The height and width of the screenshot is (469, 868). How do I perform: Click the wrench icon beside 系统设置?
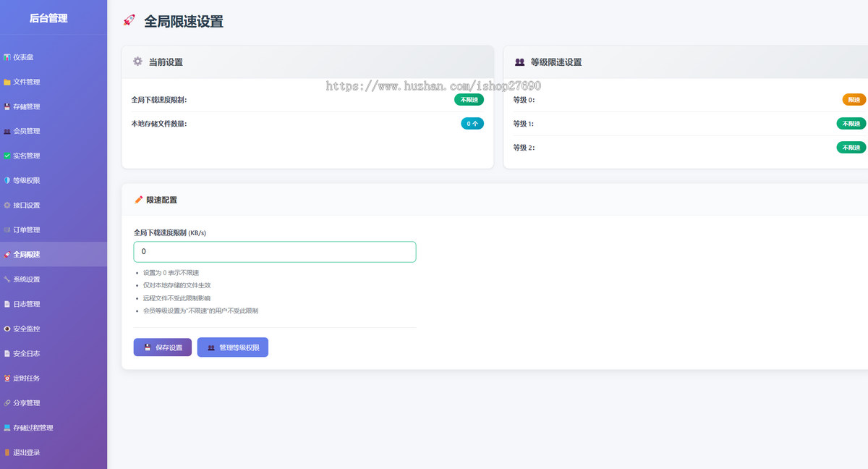[x=7, y=279]
